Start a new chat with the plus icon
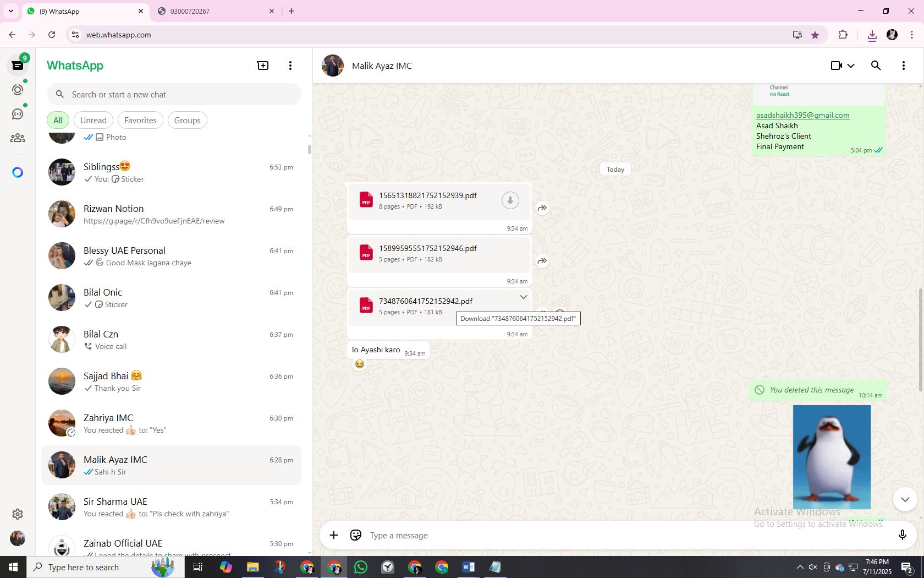 click(263, 66)
